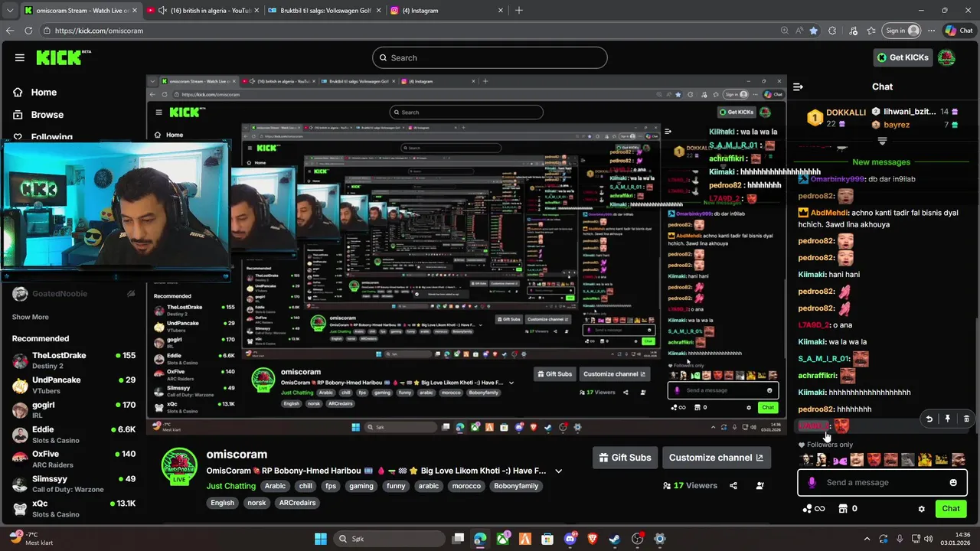The width and height of the screenshot is (980, 551).
Task: Open the emoji picker in message box
Action: 953,482
